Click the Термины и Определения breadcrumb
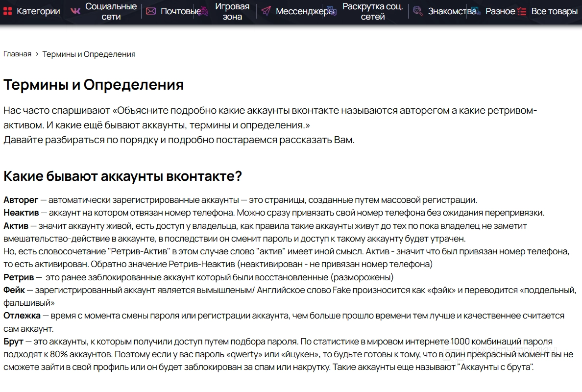 point(89,54)
